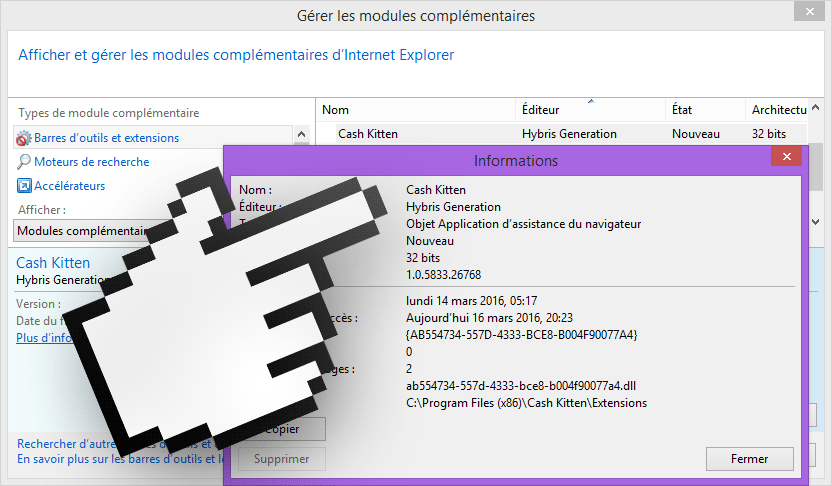
Task: Close the Informations dialog with X
Action: (786, 157)
